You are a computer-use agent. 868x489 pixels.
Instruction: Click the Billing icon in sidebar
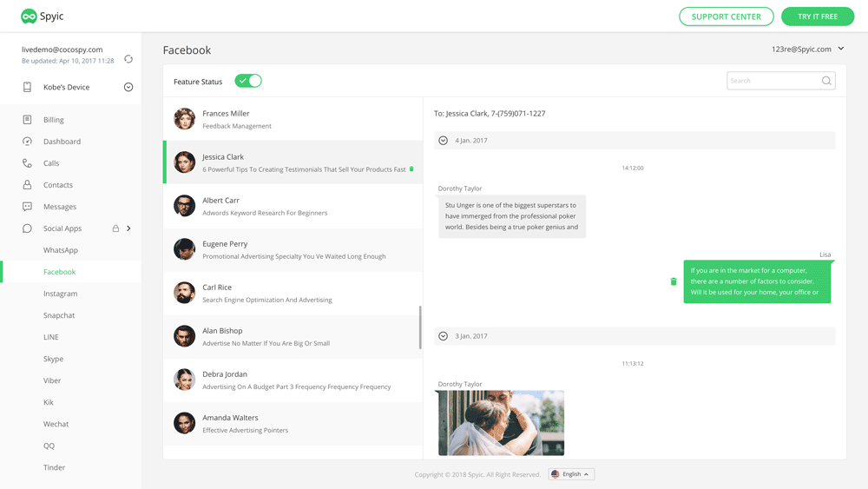[x=27, y=120]
